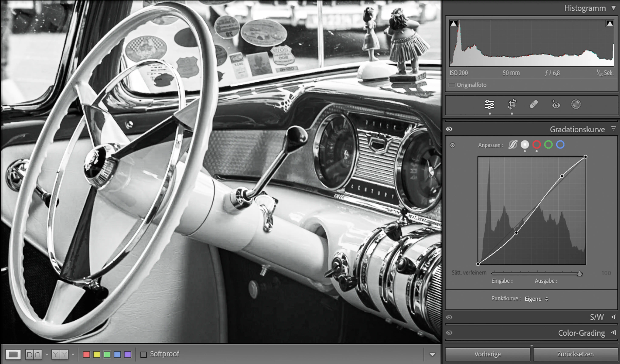Select the Crop overlay tool
Viewport: 620px width, 364px height.
512,104
